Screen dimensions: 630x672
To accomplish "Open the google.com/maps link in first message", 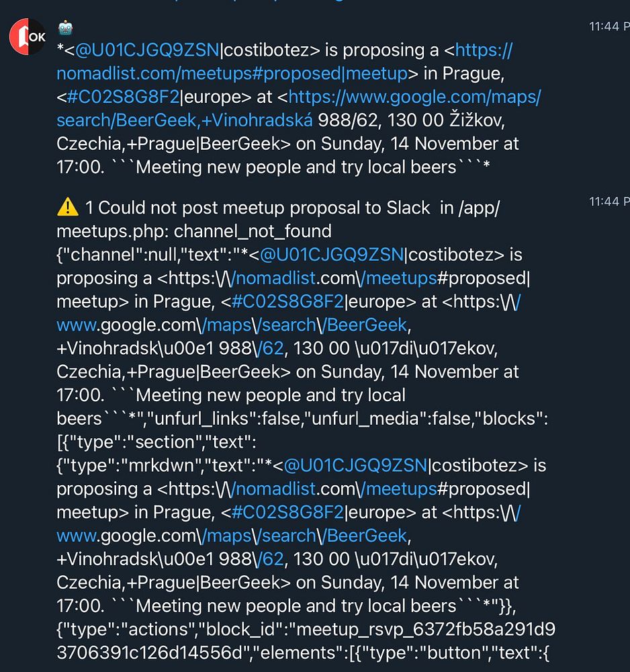I will click(x=414, y=97).
